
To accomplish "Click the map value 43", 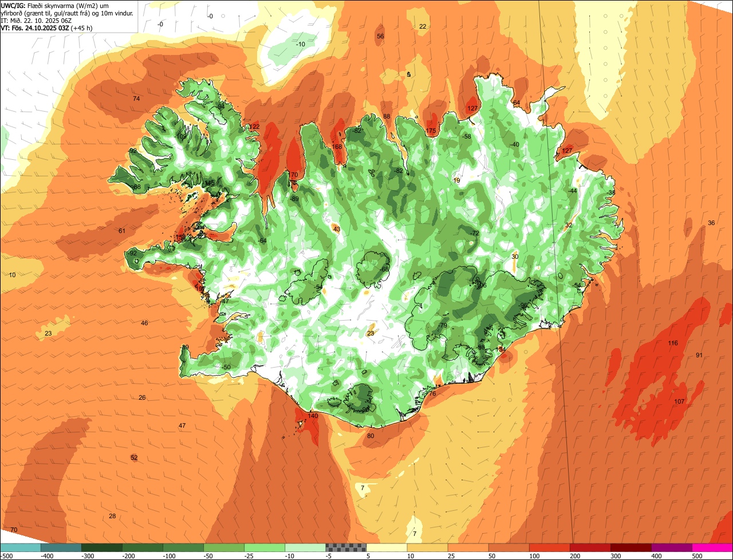I will coord(337,229).
